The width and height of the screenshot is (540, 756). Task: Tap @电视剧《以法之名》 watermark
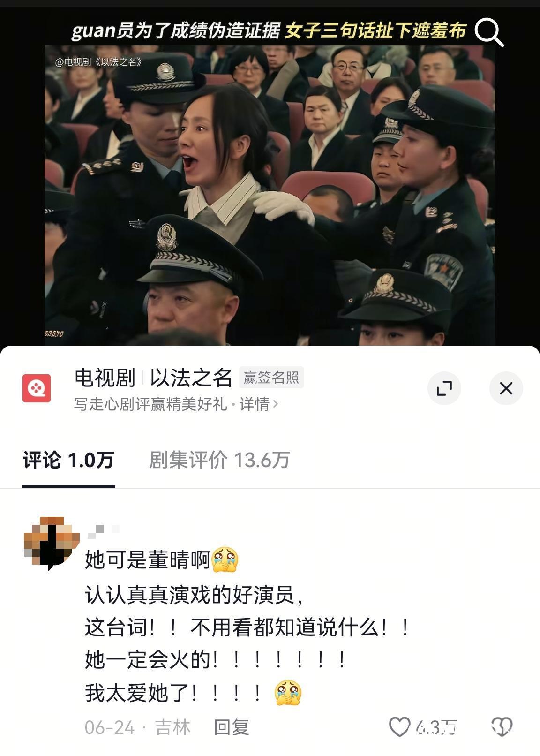pos(98,61)
